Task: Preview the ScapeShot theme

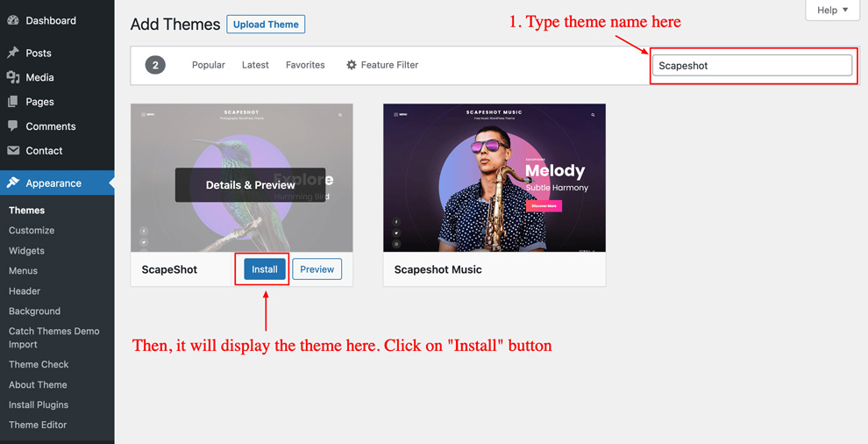Action: 317,269
